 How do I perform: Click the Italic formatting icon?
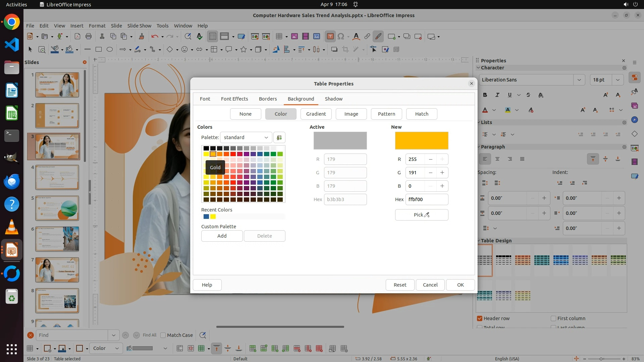point(497,95)
